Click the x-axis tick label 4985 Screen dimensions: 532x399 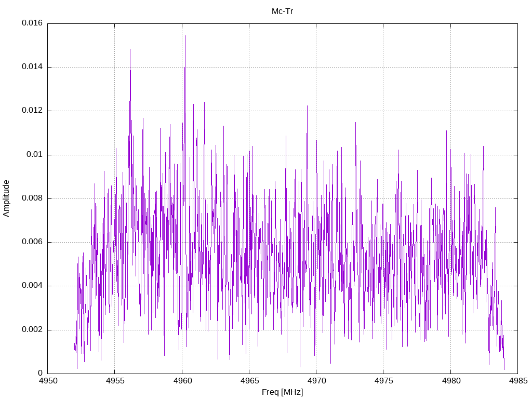[518, 381]
